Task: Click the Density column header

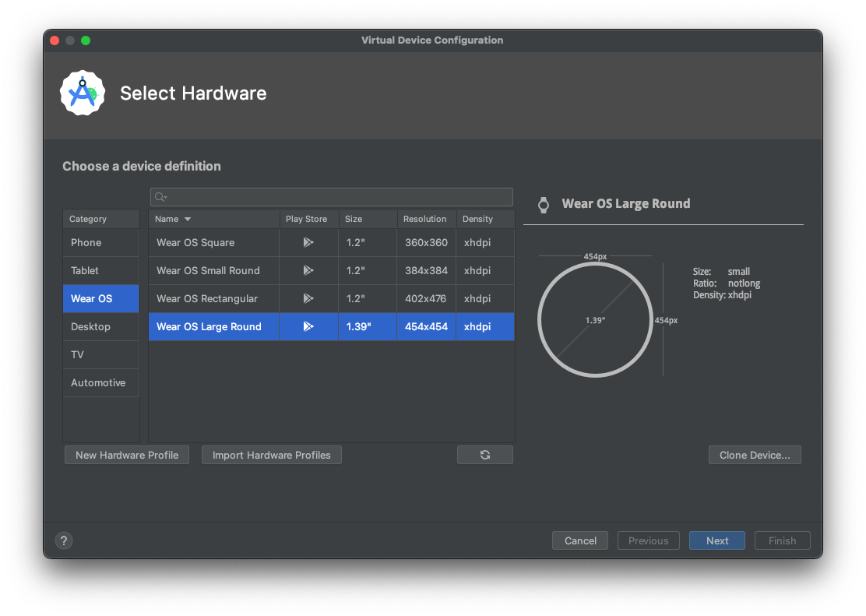Action: pyautogui.click(x=485, y=219)
